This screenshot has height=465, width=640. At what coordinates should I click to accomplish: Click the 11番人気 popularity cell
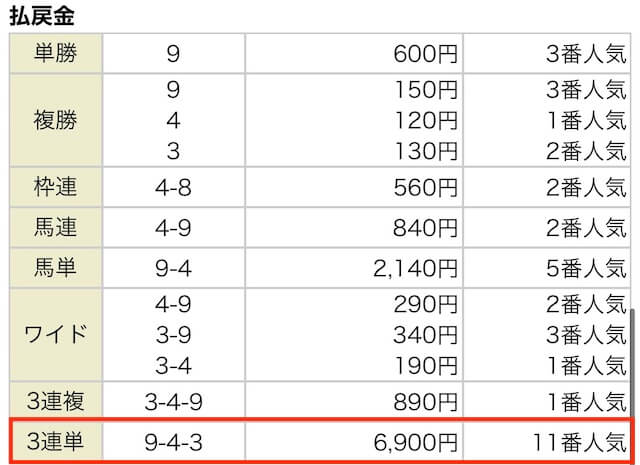pos(579,440)
